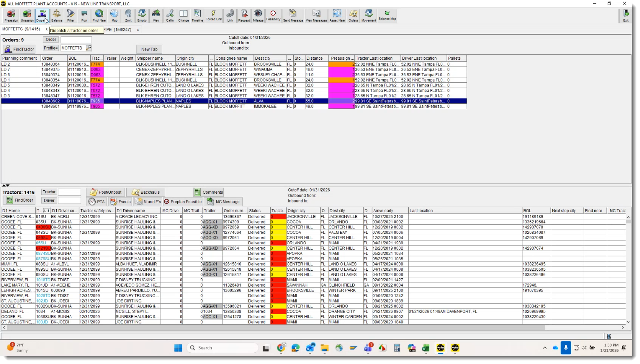Focus the Tractor search input field

pyautogui.click(x=70, y=192)
